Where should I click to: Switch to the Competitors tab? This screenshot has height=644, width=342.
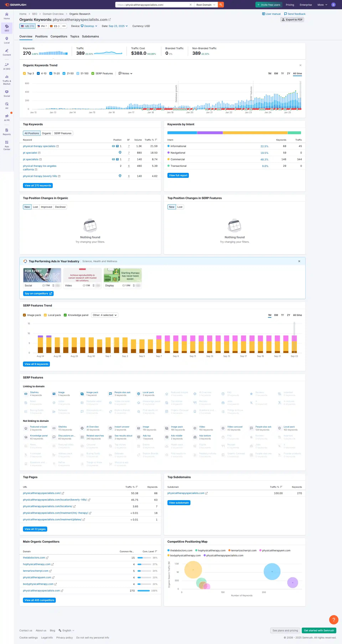[x=59, y=37]
